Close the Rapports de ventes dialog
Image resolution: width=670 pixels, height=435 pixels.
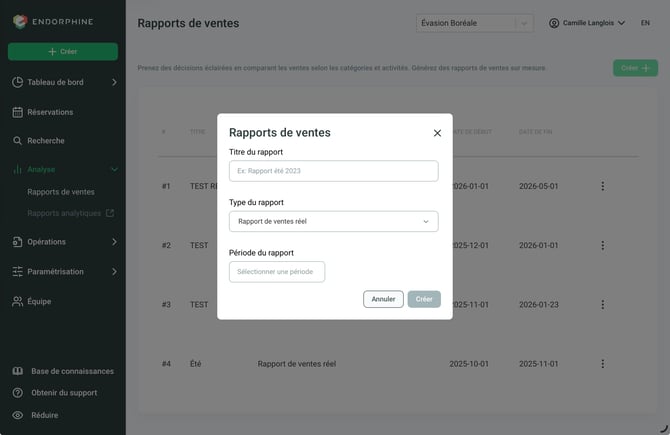pyautogui.click(x=437, y=133)
